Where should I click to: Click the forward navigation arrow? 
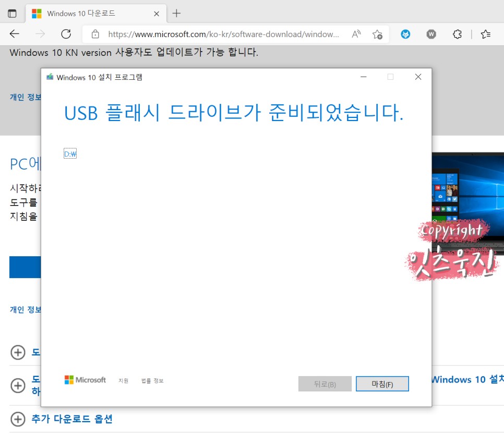tap(40, 34)
